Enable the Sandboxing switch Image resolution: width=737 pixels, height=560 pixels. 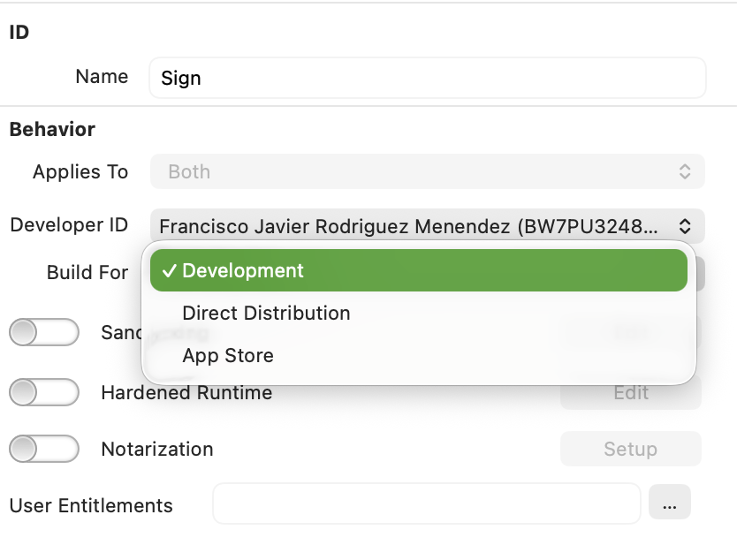tap(43, 332)
